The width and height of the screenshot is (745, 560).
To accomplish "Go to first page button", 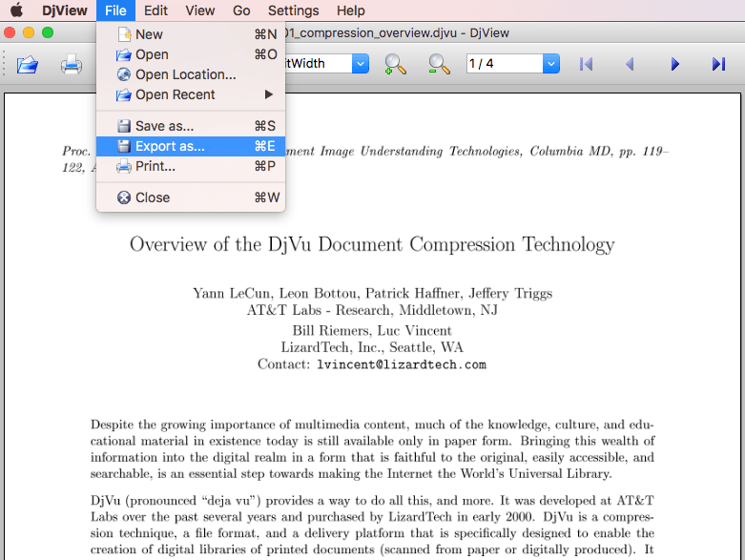I will (587, 64).
